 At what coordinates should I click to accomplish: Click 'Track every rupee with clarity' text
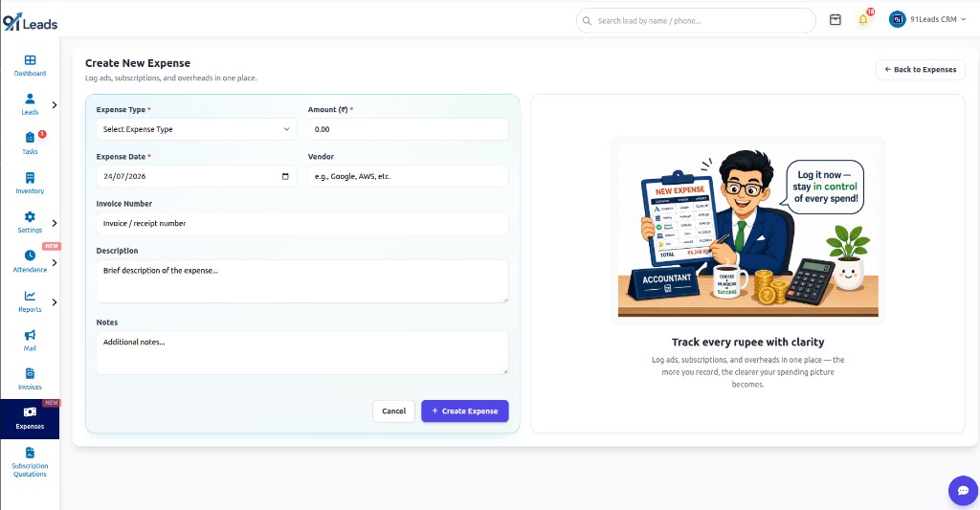click(x=747, y=342)
